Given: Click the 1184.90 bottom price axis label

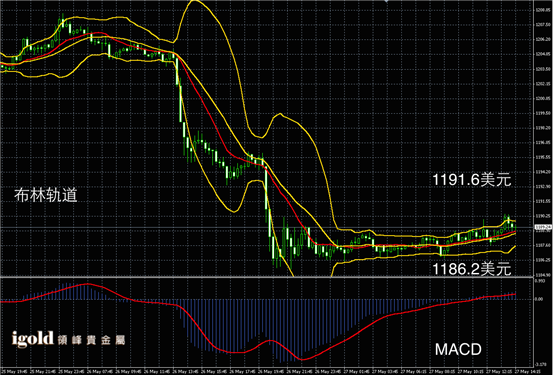Looking at the screenshot, I should [x=543, y=274].
